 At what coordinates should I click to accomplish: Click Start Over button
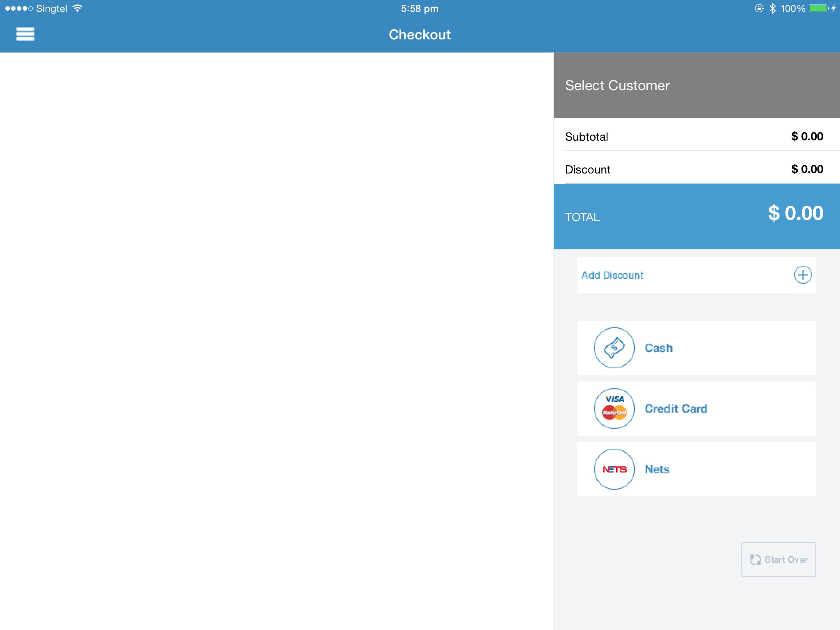point(778,559)
